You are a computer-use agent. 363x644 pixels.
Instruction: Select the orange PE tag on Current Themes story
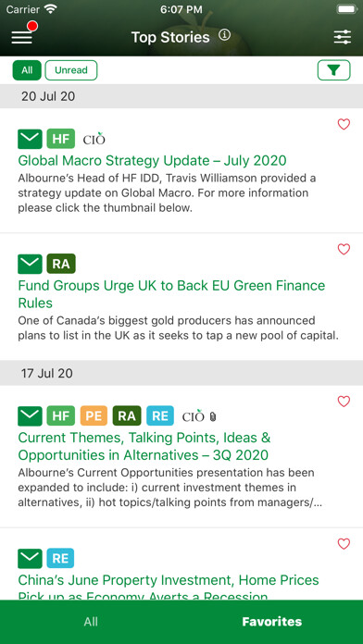(x=94, y=416)
